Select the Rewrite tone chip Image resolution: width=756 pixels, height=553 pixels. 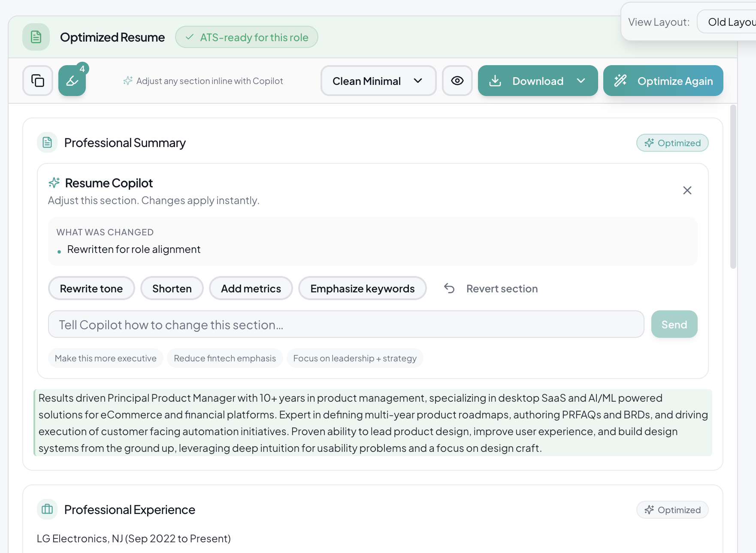point(91,289)
